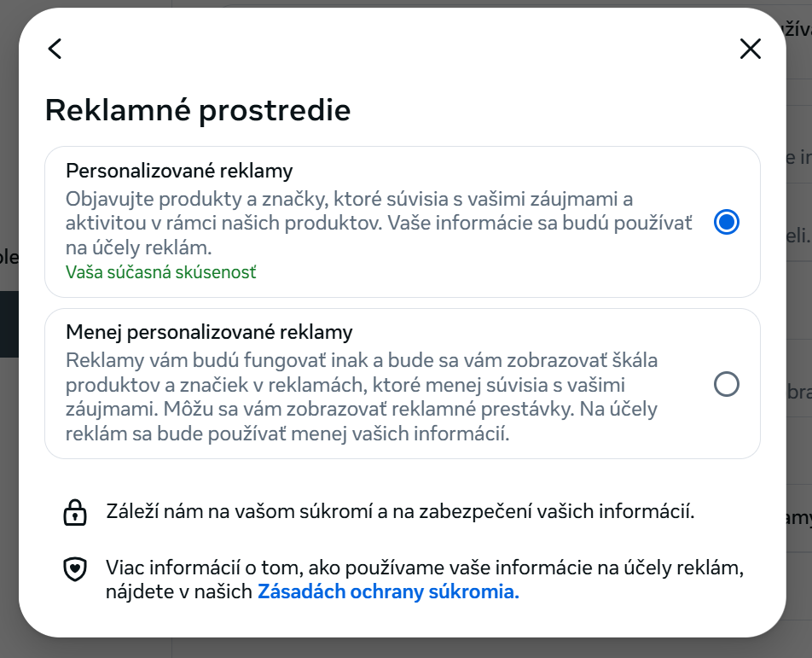This screenshot has width=812, height=658.
Task: Go back using the left arrow icon
Action: click(55, 49)
